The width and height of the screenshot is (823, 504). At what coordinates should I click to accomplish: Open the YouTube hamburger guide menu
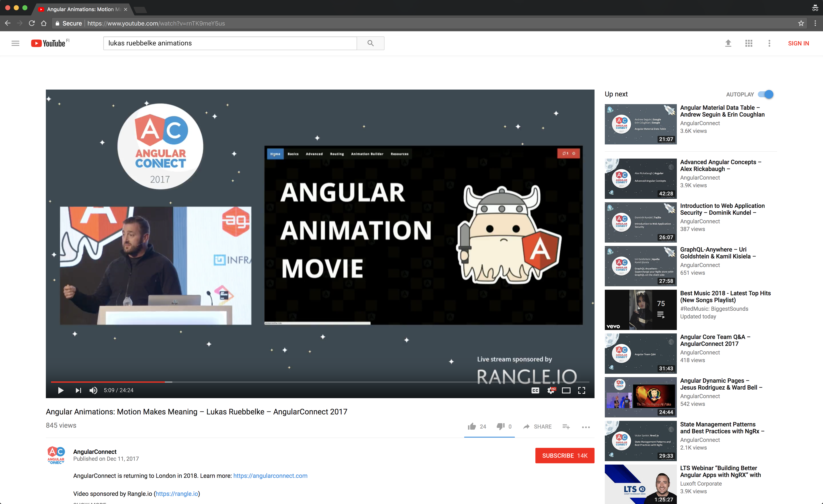click(15, 43)
